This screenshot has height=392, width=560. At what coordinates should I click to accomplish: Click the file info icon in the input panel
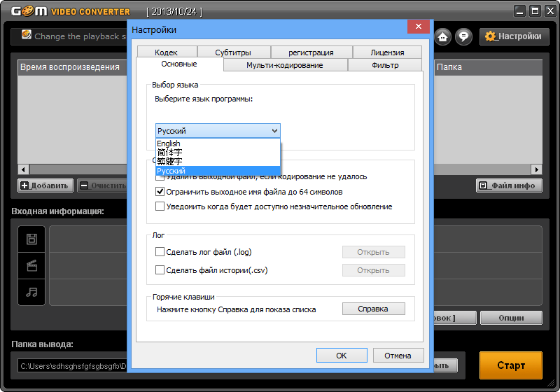(x=31, y=239)
